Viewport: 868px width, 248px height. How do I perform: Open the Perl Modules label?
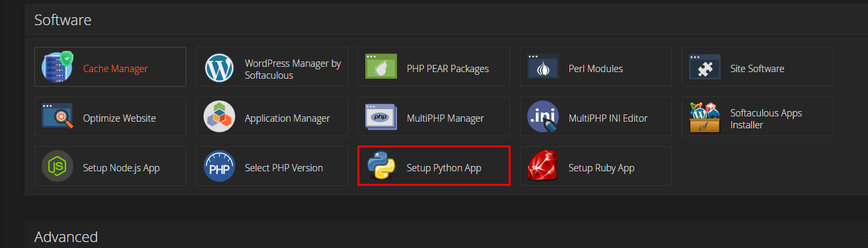point(596,68)
